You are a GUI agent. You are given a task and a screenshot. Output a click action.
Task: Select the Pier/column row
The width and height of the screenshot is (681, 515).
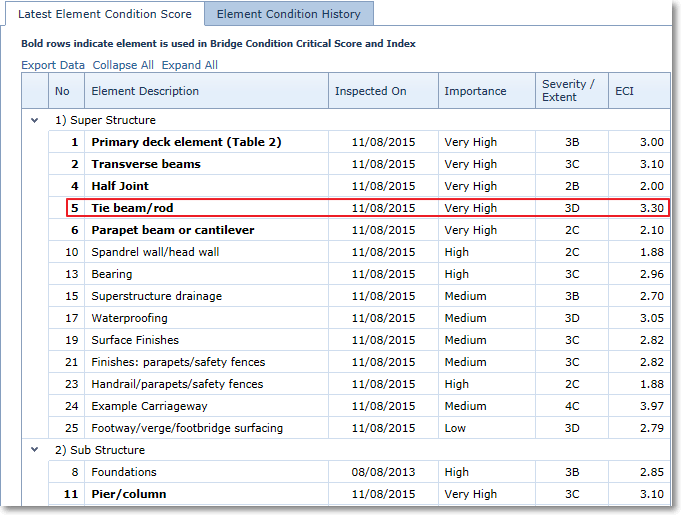point(359,494)
